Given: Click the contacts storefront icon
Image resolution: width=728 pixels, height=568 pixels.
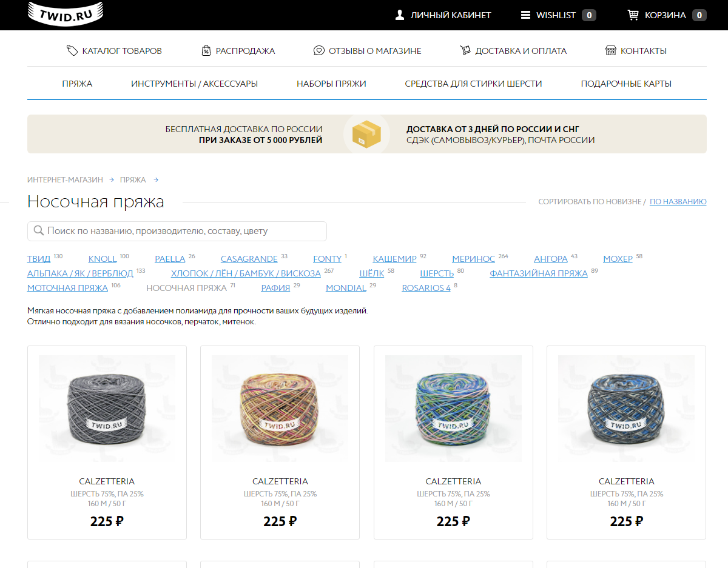Looking at the screenshot, I should (611, 50).
